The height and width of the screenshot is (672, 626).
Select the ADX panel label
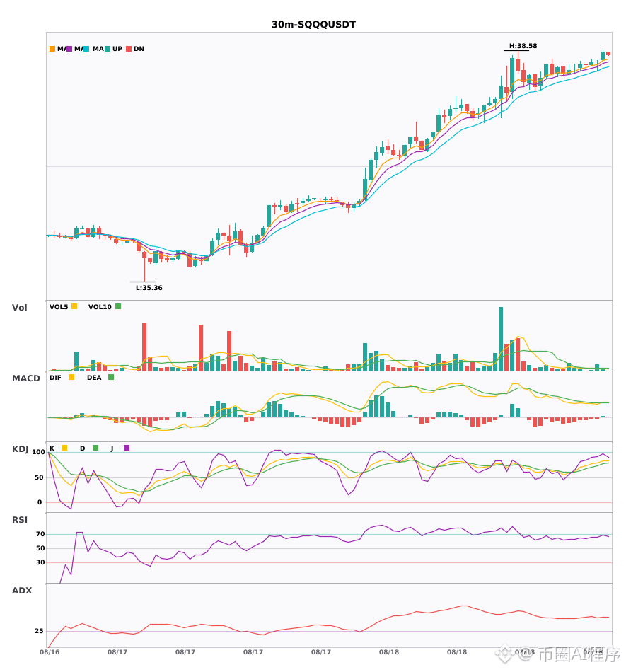[x=22, y=591]
